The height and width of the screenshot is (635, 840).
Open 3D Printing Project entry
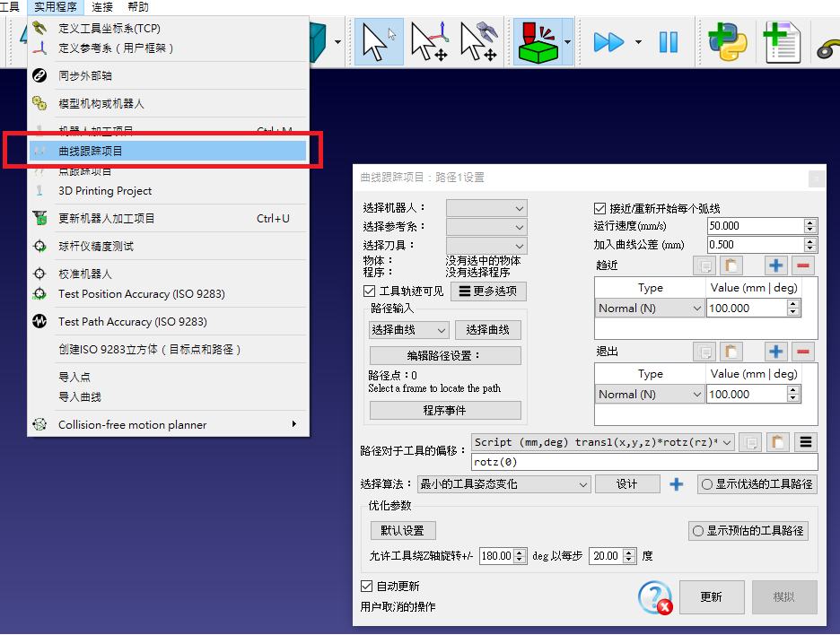click(x=168, y=191)
